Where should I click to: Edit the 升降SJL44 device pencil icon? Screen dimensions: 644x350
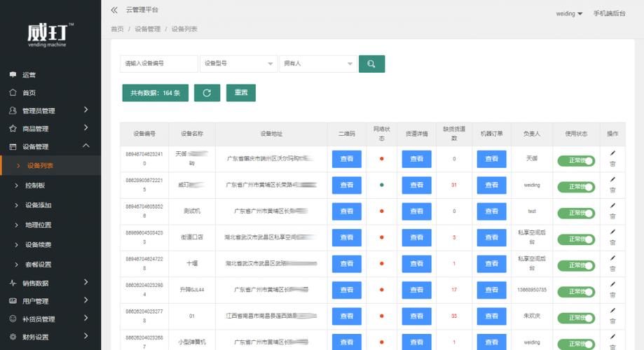click(x=612, y=284)
